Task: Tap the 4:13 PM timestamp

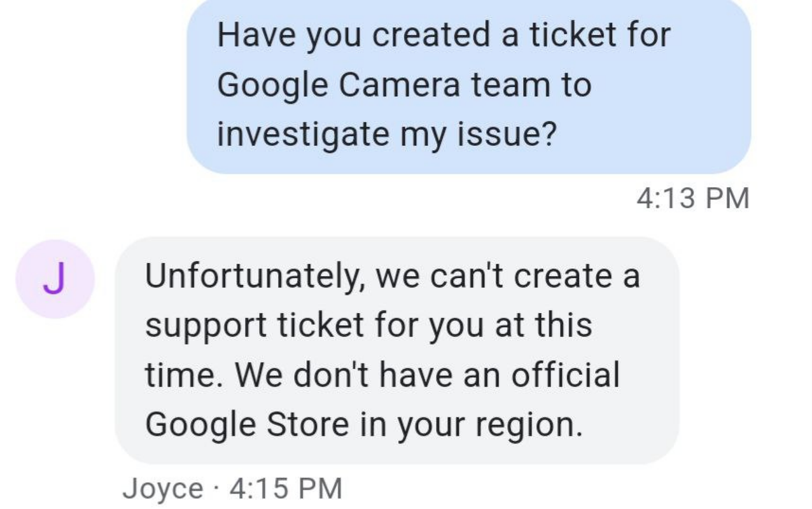Action: click(693, 198)
